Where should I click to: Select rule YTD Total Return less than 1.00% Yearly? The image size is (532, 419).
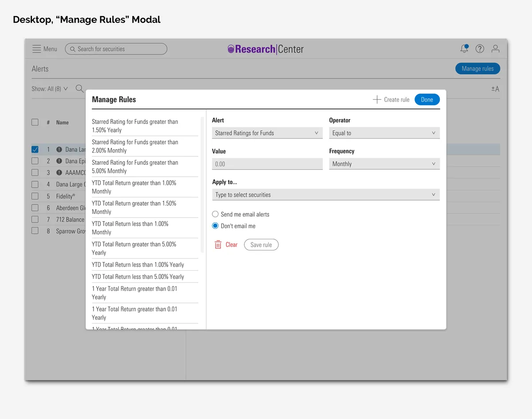(x=145, y=265)
